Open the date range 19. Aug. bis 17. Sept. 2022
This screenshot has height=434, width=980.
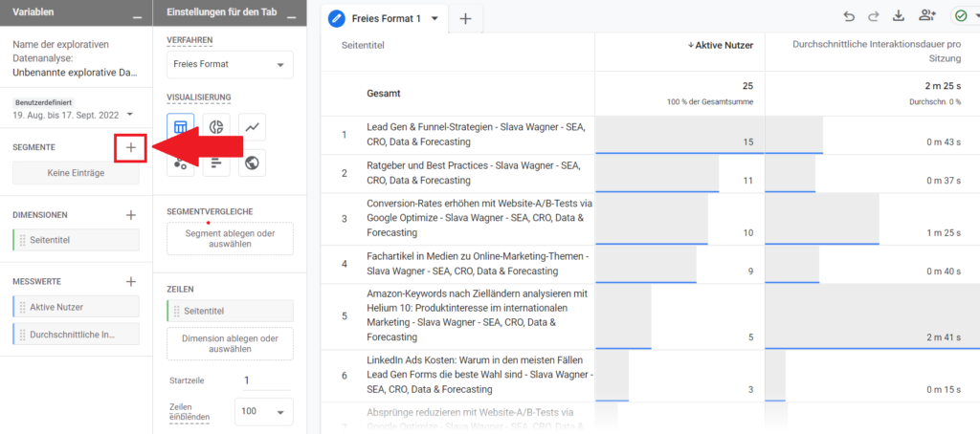pos(73,115)
